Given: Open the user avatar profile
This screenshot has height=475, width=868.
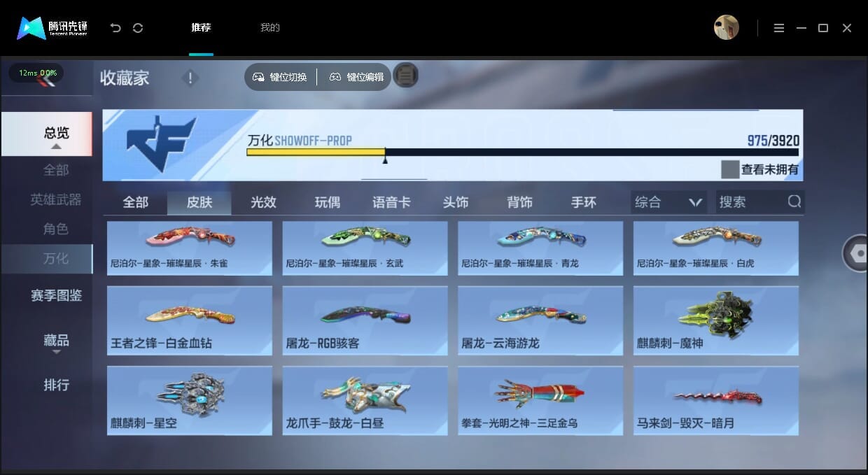Looking at the screenshot, I should (727, 27).
